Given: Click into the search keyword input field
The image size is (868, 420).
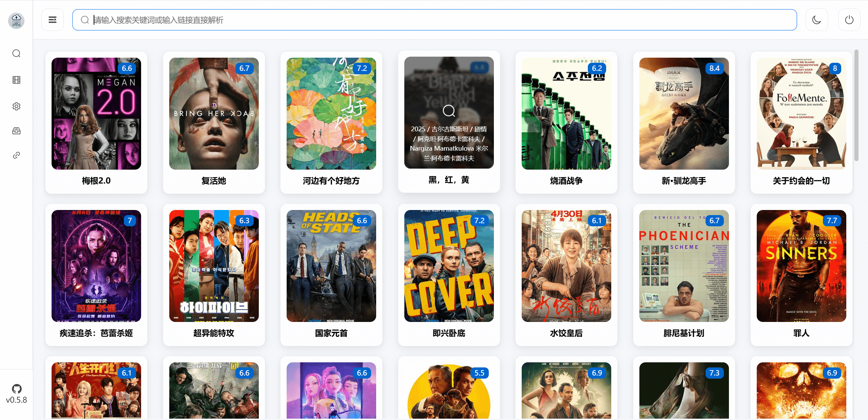Looking at the screenshot, I should point(434,20).
